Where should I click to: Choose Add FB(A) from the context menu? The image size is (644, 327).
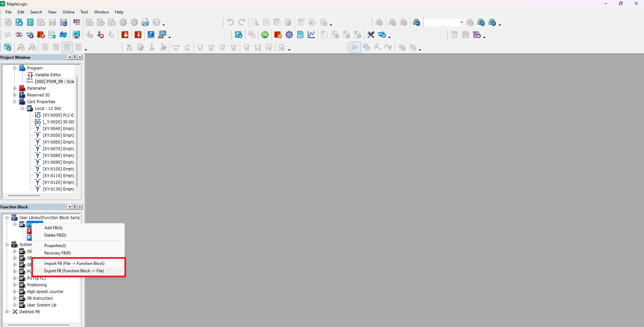(x=53, y=228)
